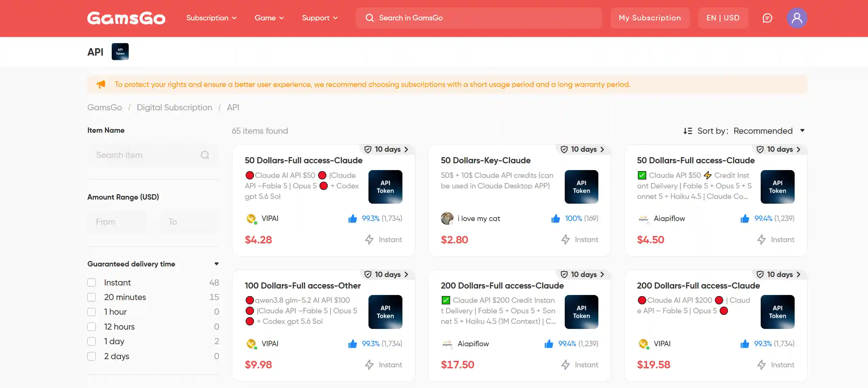Check the 1 hour delivery filter
868x388 pixels.
point(92,312)
